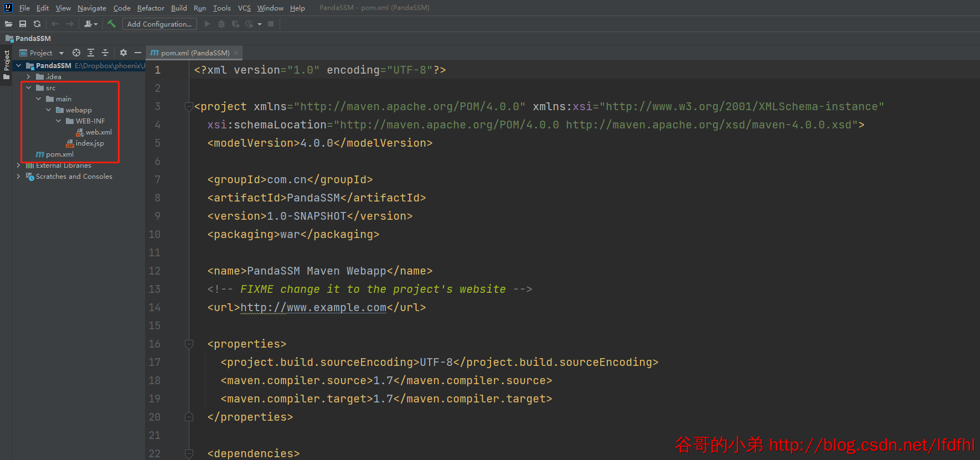The height and width of the screenshot is (460, 980).
Task: Click the www.example.com URL in editor
Action: pos(313,307)
